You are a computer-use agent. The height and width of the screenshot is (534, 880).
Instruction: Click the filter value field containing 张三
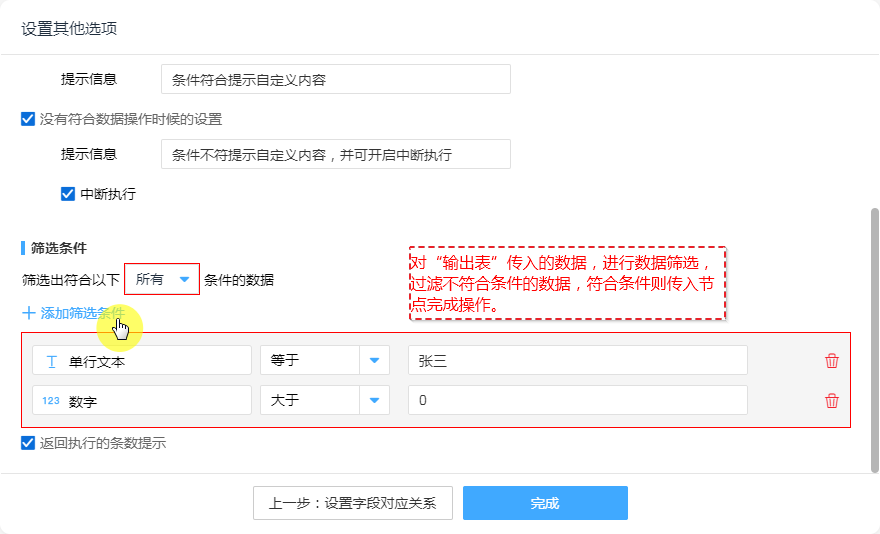click(x=577, y=361)
